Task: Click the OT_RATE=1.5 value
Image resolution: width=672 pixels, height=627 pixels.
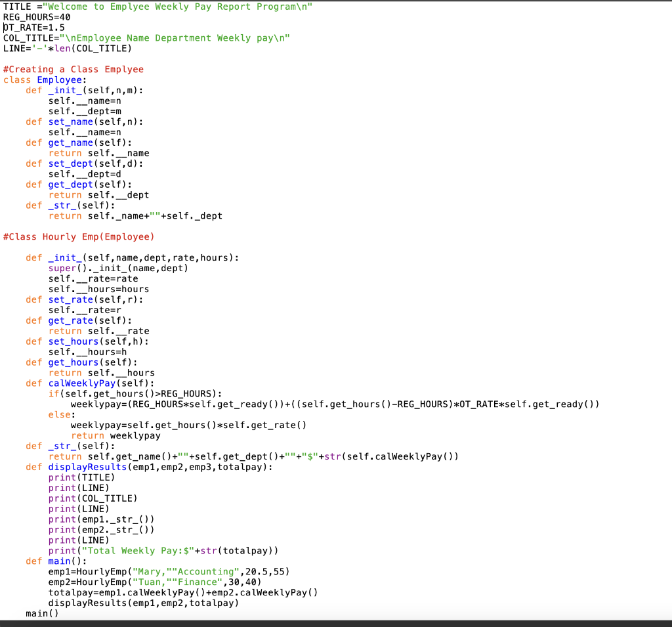Action: coord(33,28)
